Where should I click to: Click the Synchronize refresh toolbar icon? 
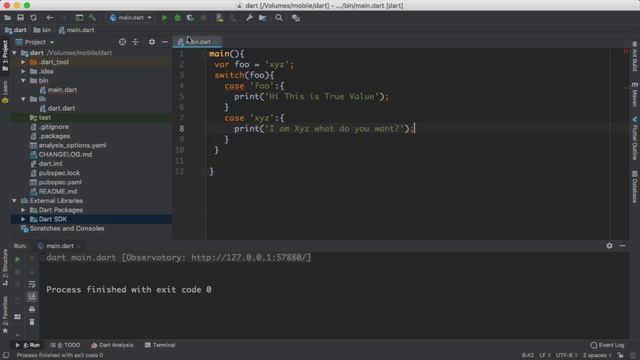point(33,18)
